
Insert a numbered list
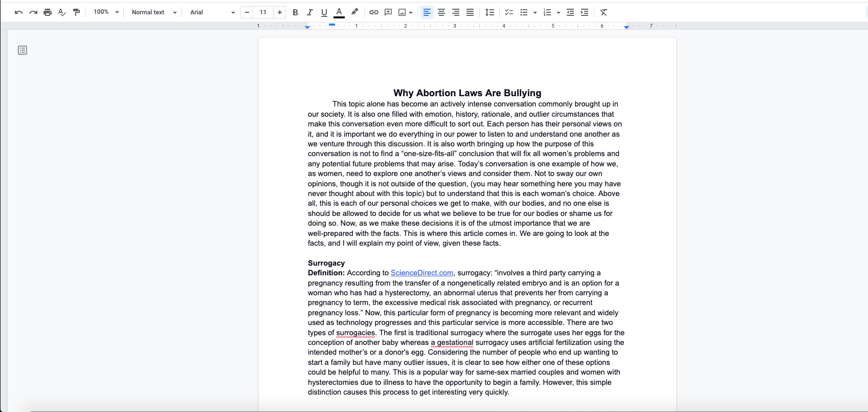coord(547,12)
